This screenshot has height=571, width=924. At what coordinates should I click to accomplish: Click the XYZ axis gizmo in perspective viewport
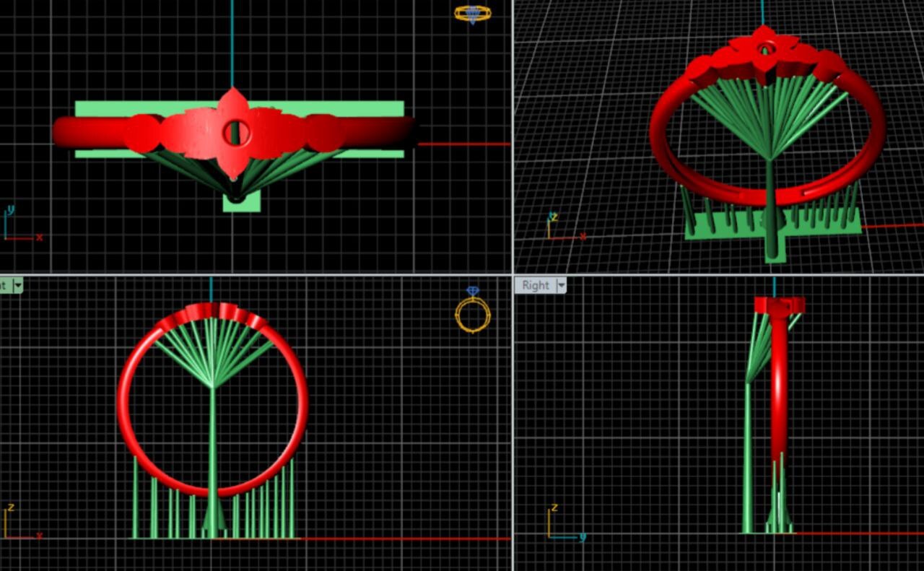(562, 227)
